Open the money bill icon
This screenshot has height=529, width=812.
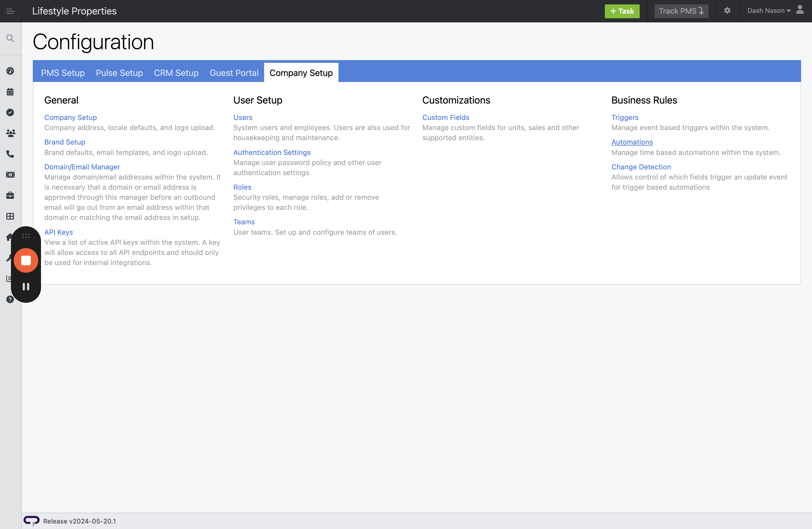(10, 175)
